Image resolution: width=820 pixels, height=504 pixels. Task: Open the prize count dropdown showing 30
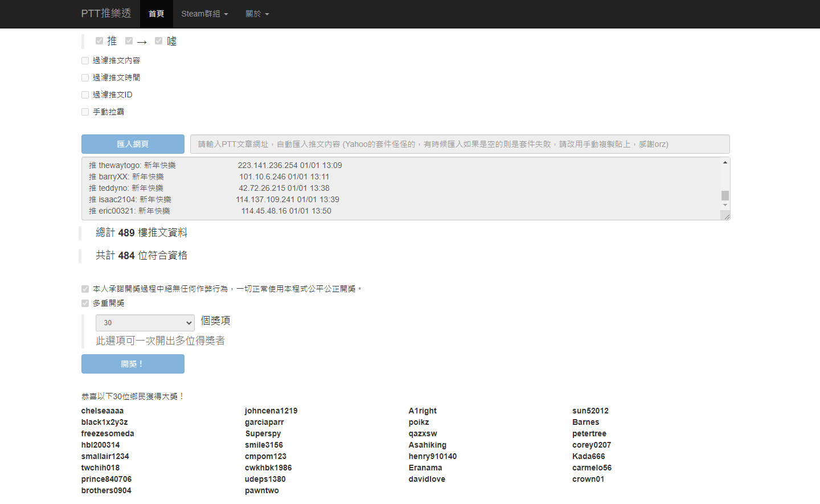[x=145, y=323]
